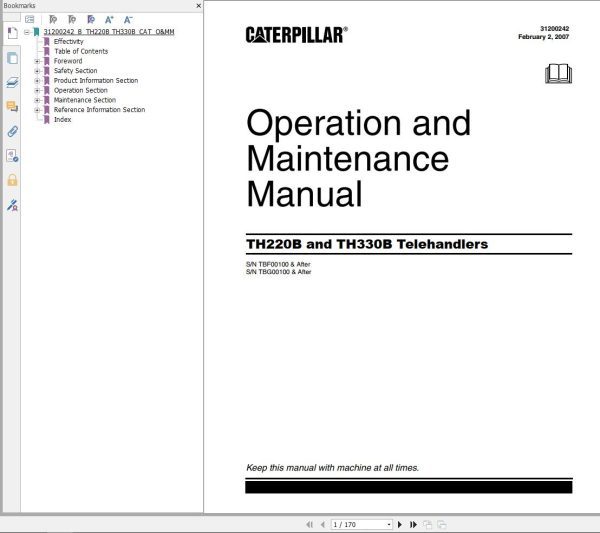Click the next view icon in page bar
This screenshot has width=600, height=533.
pos(442,524)
